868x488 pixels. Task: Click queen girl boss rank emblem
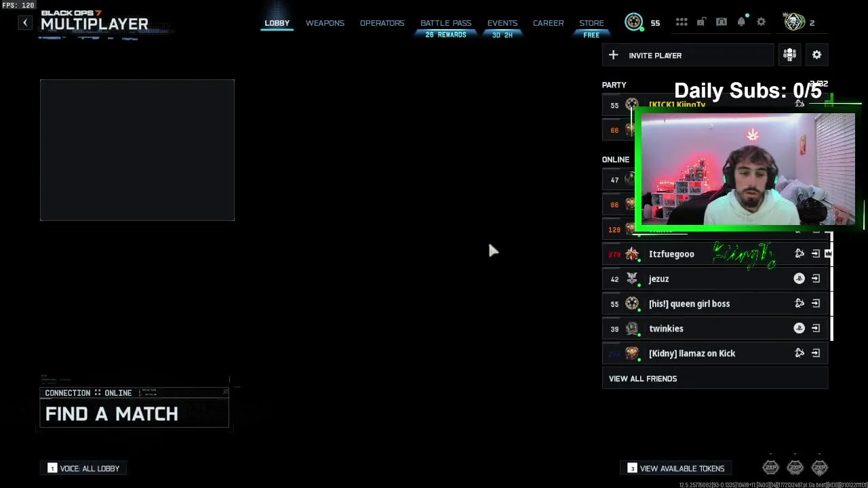pos(632,304)
